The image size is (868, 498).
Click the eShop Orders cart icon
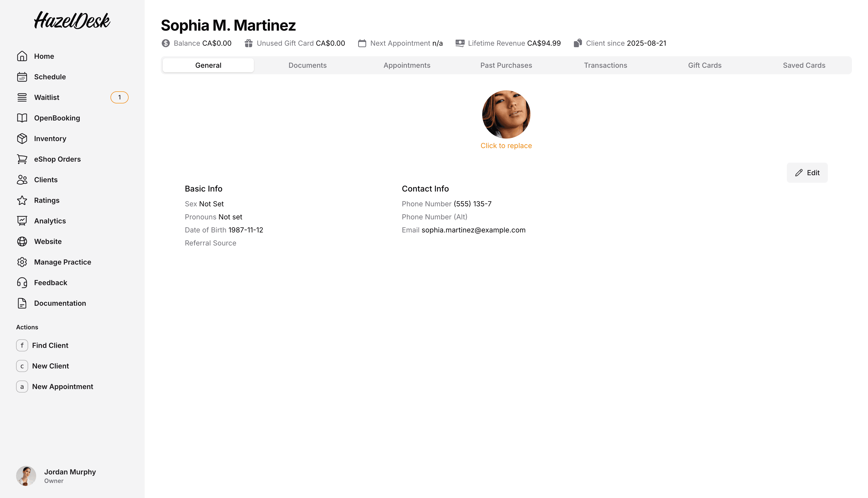point(22,159)
